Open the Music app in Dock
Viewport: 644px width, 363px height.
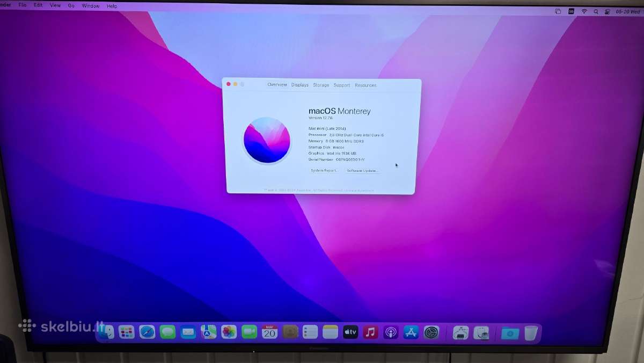(370, 332)
